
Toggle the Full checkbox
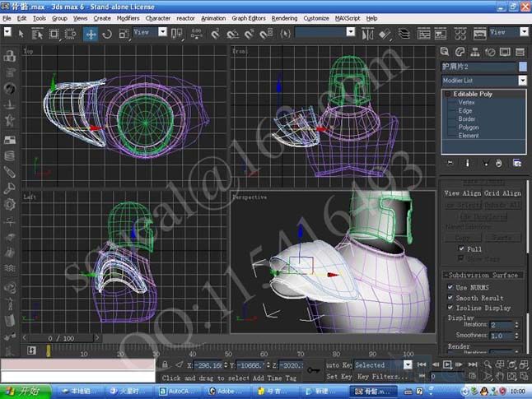(461, 248)
